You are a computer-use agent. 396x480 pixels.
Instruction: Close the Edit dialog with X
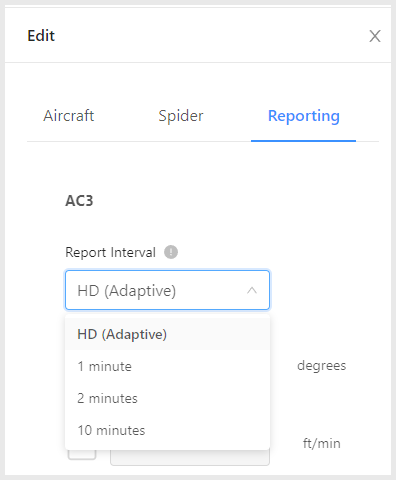[375, 36]
